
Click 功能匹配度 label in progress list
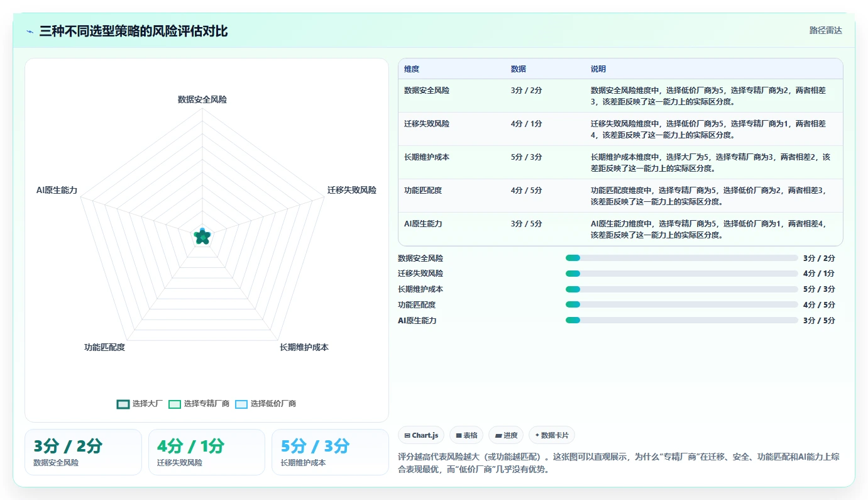(x=417, y=304)
